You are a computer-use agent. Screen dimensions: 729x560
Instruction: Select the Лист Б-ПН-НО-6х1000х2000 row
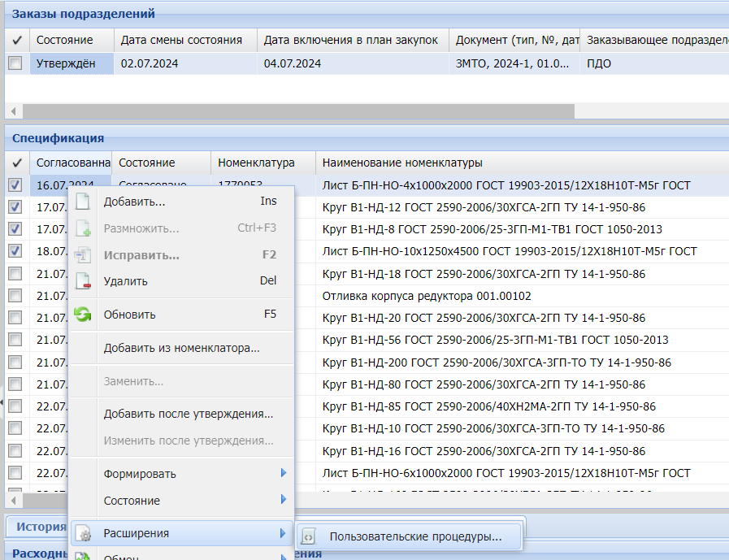pos(506,473)
